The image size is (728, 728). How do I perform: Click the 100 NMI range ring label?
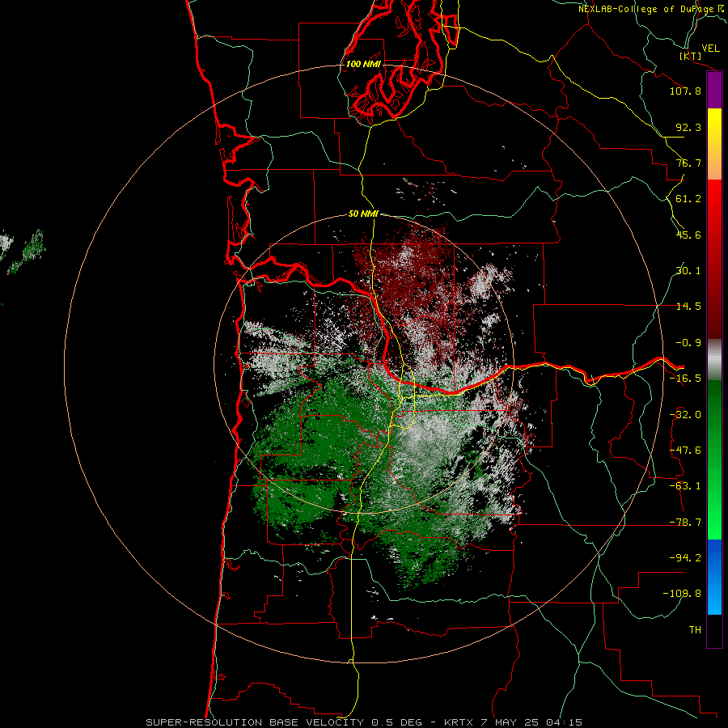click(363, 64)
